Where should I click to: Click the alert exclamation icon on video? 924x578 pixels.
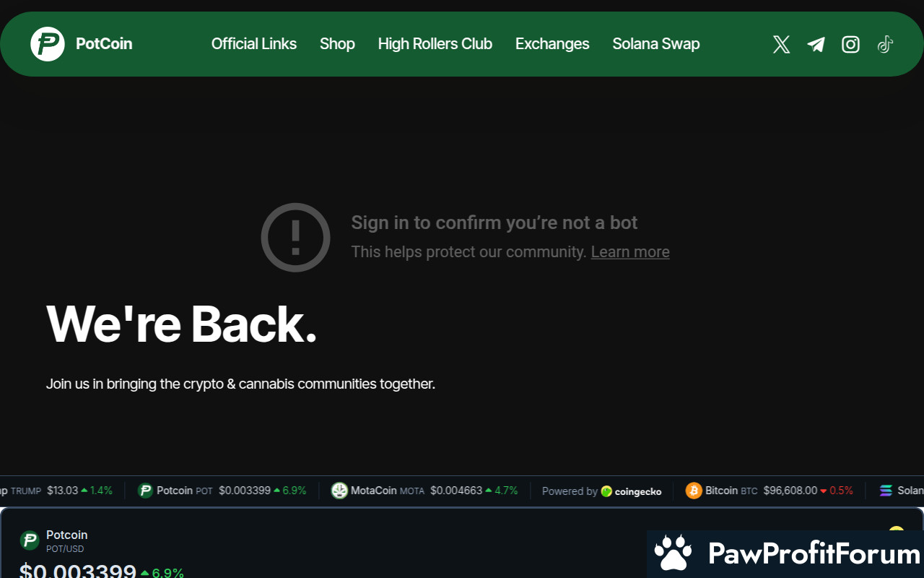click(x=295, y=237)
